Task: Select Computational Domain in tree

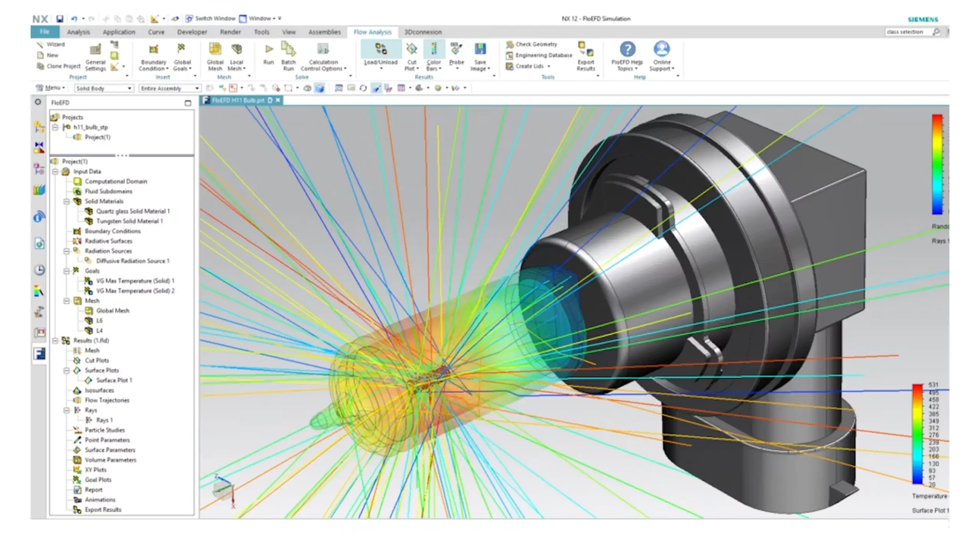Action: point(116,182)
